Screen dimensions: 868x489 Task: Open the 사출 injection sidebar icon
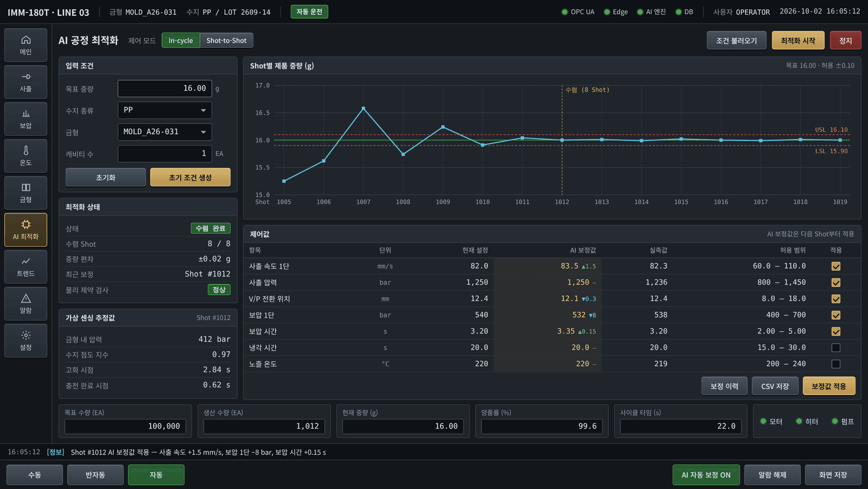tap(26, 82)
